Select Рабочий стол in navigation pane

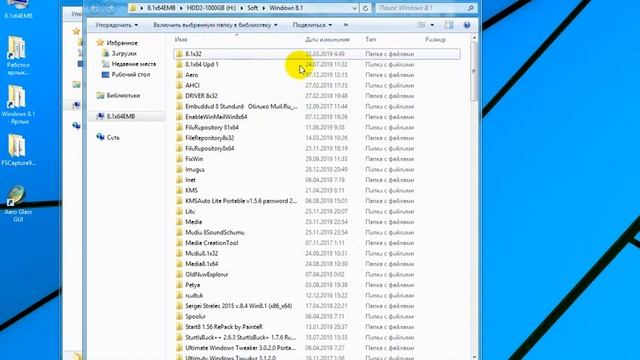click(x=131, y=75)
